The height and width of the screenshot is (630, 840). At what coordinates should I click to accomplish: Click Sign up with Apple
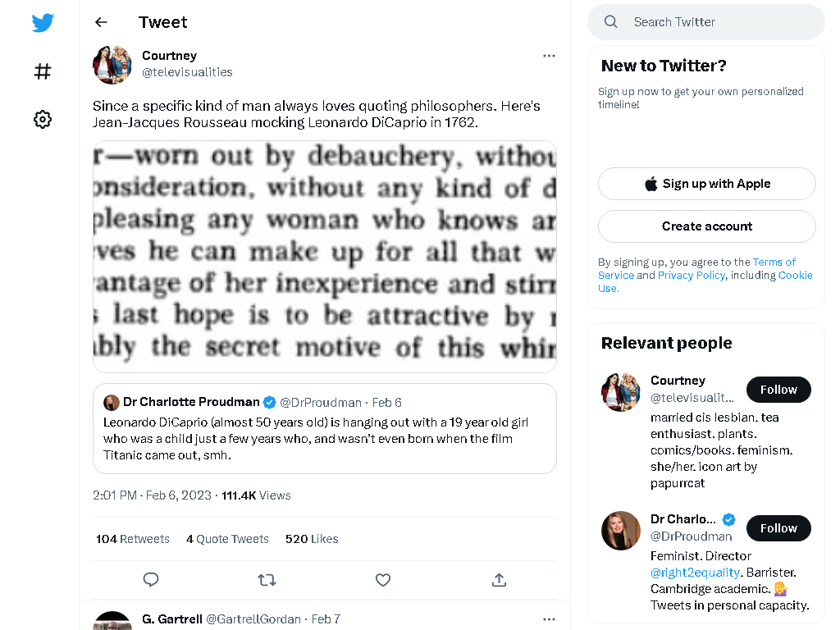(707, 184)
